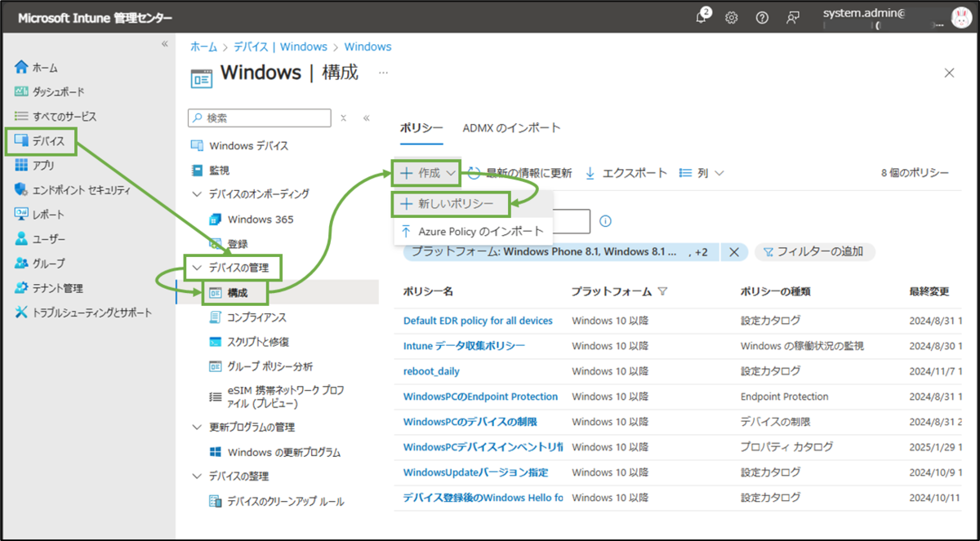Close the Windows 構成 blade

point(949,73)
